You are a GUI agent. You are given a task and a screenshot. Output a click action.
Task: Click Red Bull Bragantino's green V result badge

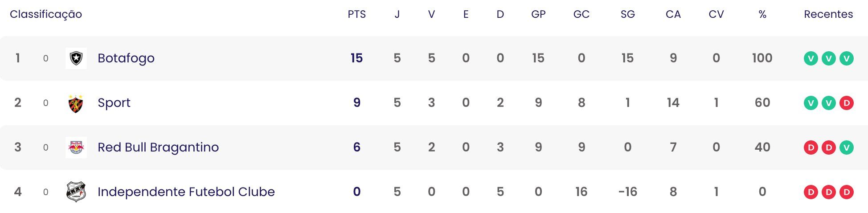click(846, 147)
